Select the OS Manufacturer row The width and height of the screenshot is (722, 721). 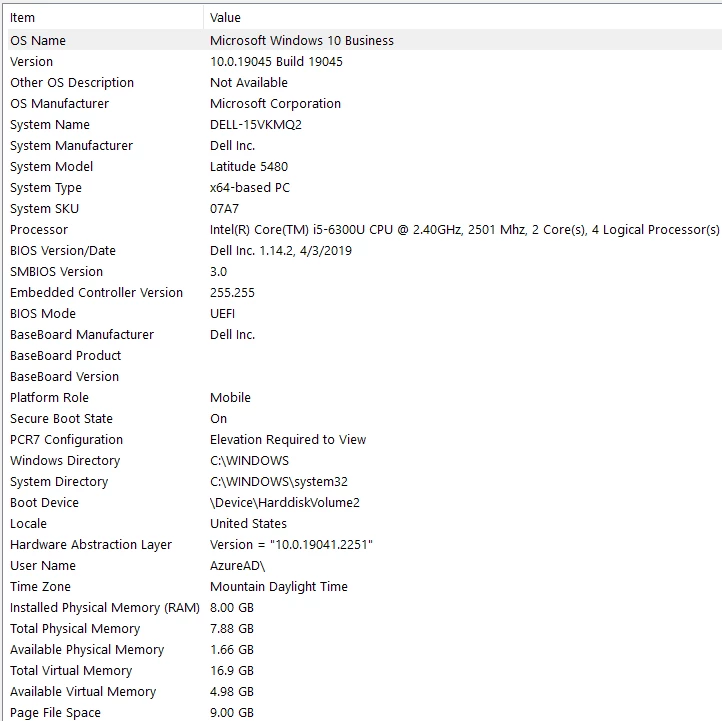59,104
